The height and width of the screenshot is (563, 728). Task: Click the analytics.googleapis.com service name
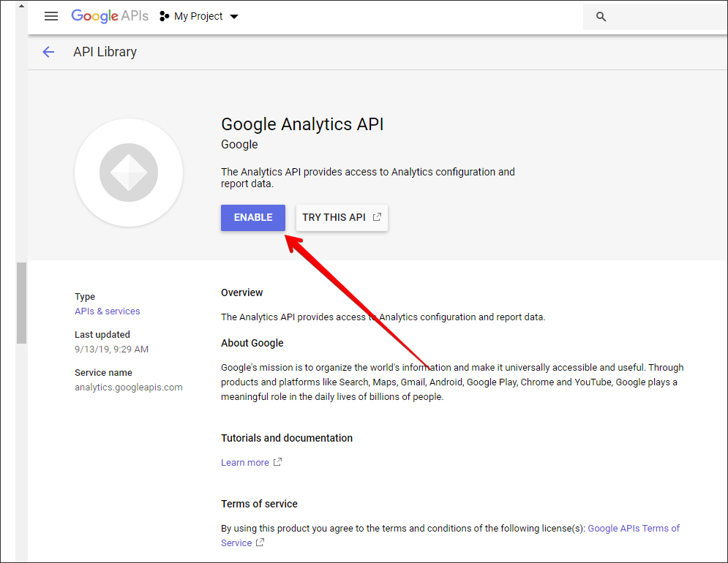point(129,387)
